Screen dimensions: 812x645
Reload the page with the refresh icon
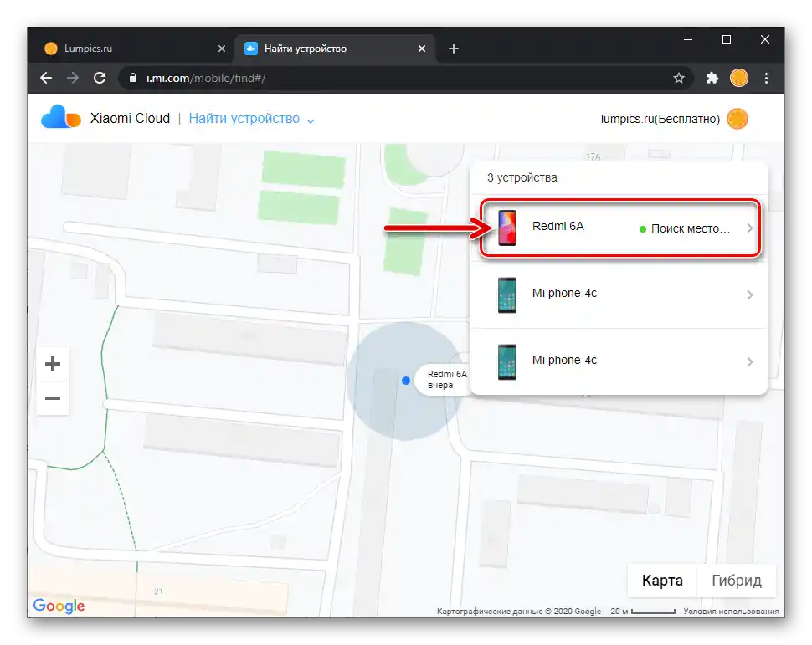[x=100, y=78]
